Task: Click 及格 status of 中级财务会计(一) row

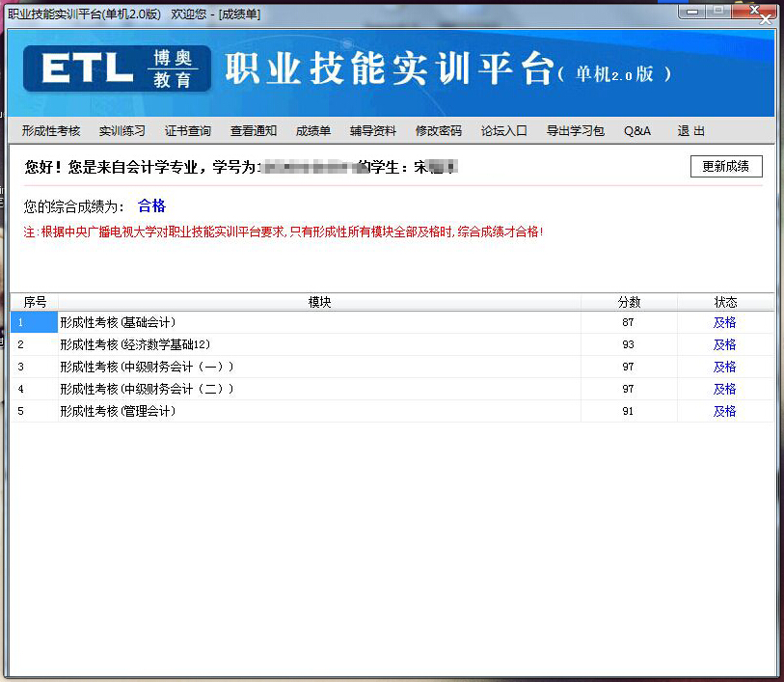Action: point(724,367)
